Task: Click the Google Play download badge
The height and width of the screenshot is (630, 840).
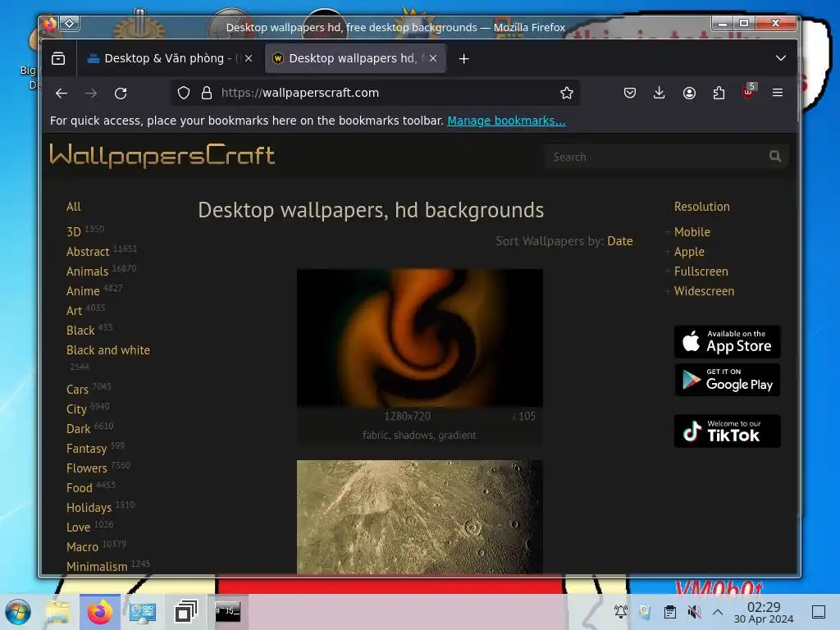Action: click(727, 380)
